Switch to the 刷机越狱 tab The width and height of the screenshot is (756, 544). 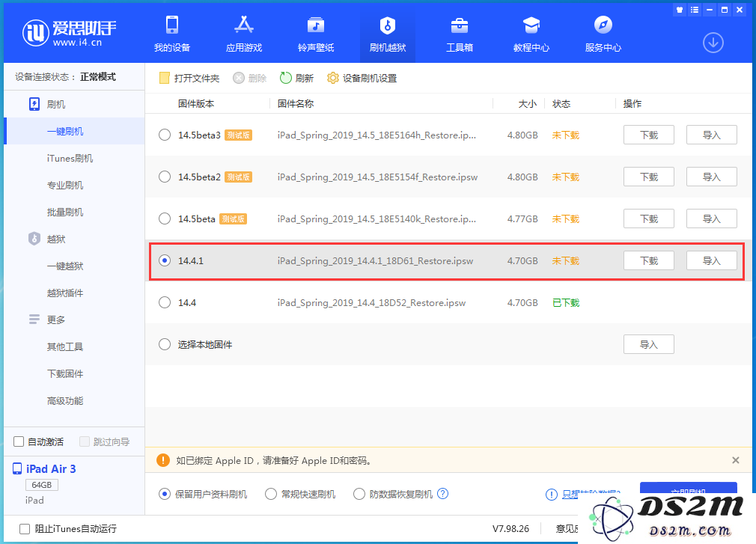[388, 34]
